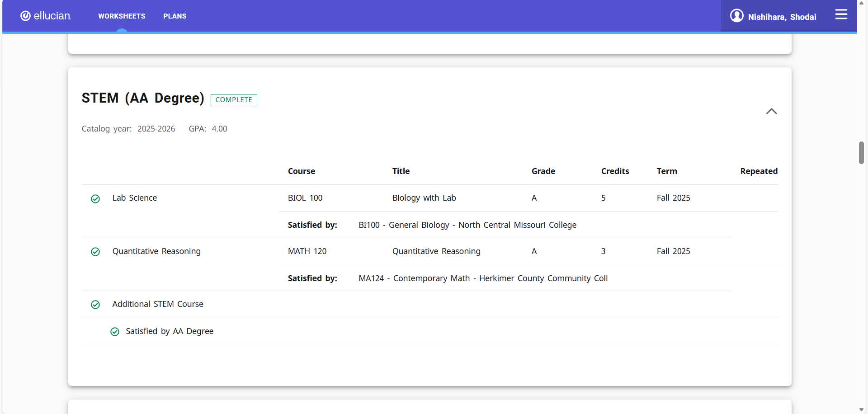Click the Repeated column header
The width and height of the screenshot is (868, 414).
point(759,171)
